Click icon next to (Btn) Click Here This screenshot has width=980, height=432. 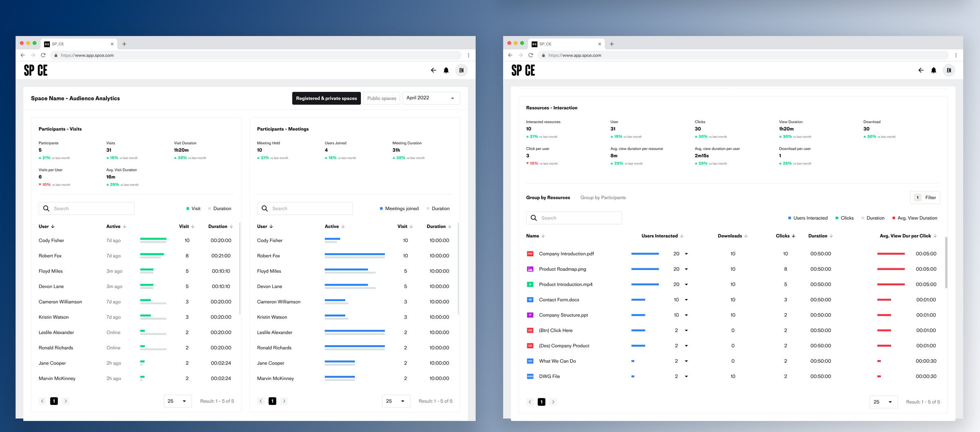(530, 331)
